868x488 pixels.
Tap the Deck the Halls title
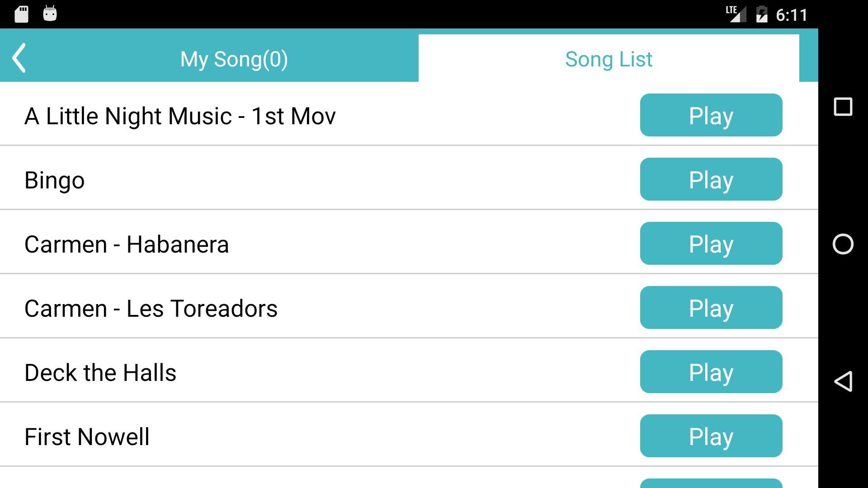point(100,373)
